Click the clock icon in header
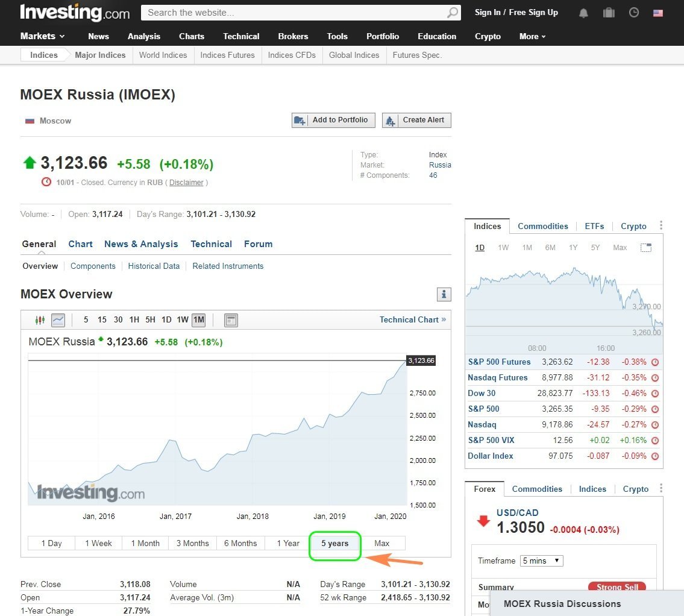 coord(633,13)
